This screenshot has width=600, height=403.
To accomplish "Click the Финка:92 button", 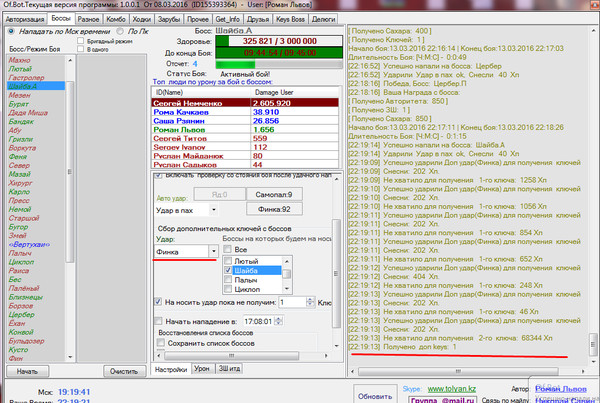I will [274, 209].
